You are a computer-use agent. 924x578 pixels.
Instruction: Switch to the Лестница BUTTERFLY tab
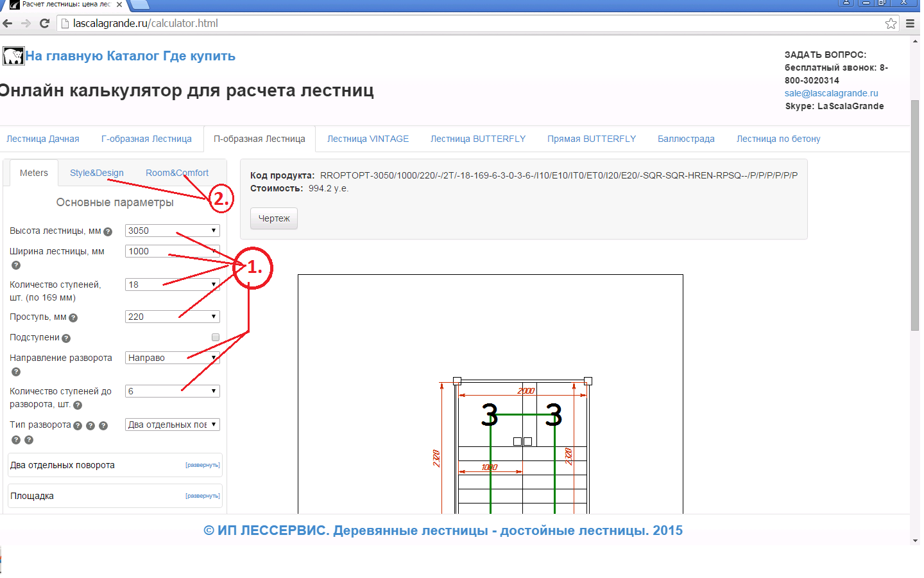coord(478,139)
